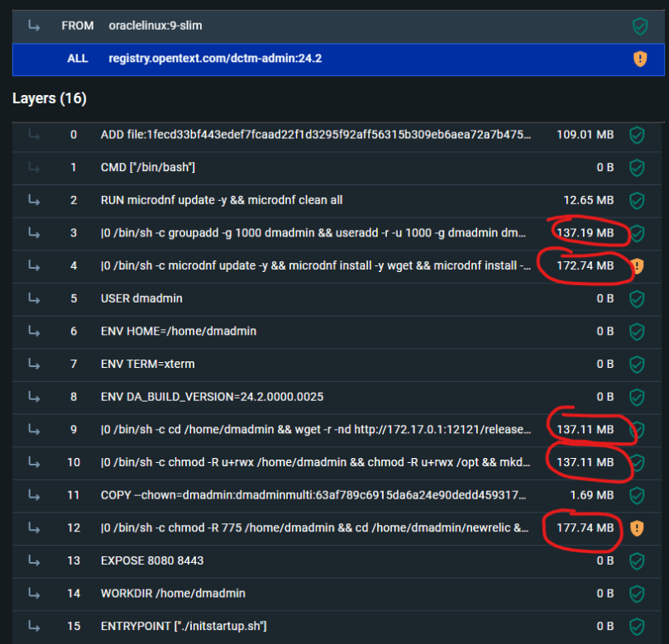The width and height of the screenshot is (669, 644).
Task: Select layer 3 groupadd dmadmin command
Action: (x=337, y=233)
